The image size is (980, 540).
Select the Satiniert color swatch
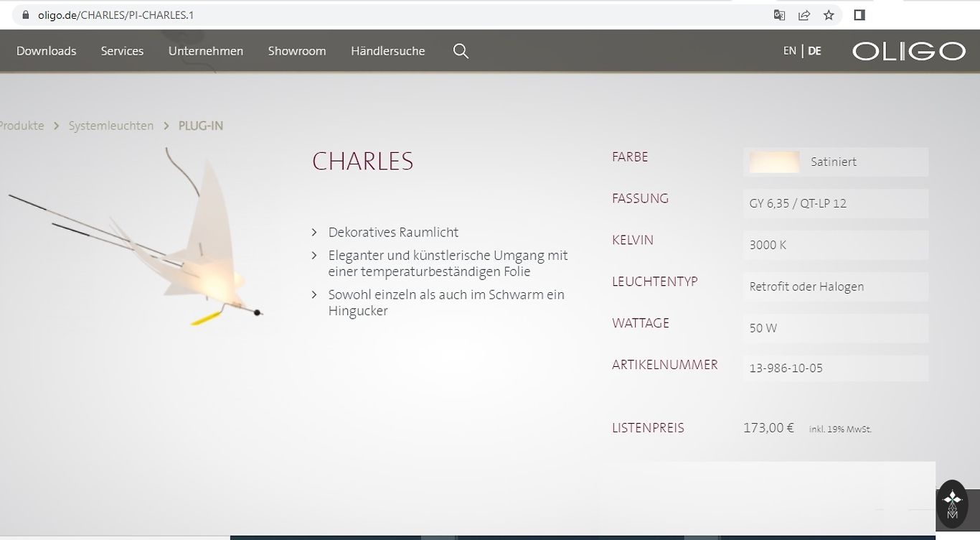(x=774, y=162)
